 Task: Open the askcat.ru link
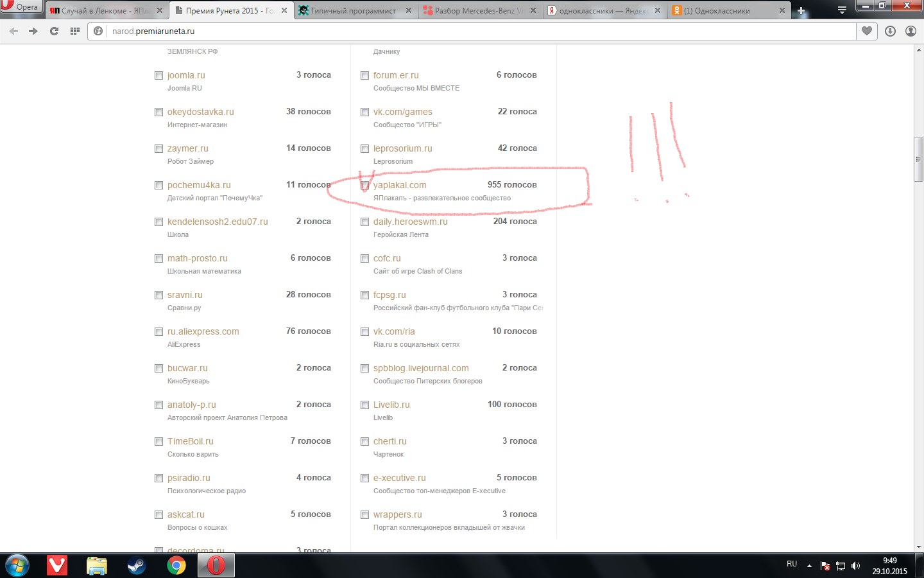click(186, 514)
